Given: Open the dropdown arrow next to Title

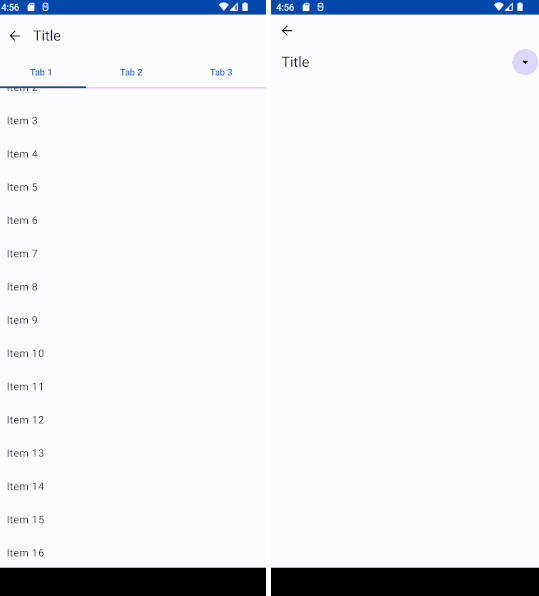Looking at the screenshot, I should pyautogui.click(x=525, y=62).
